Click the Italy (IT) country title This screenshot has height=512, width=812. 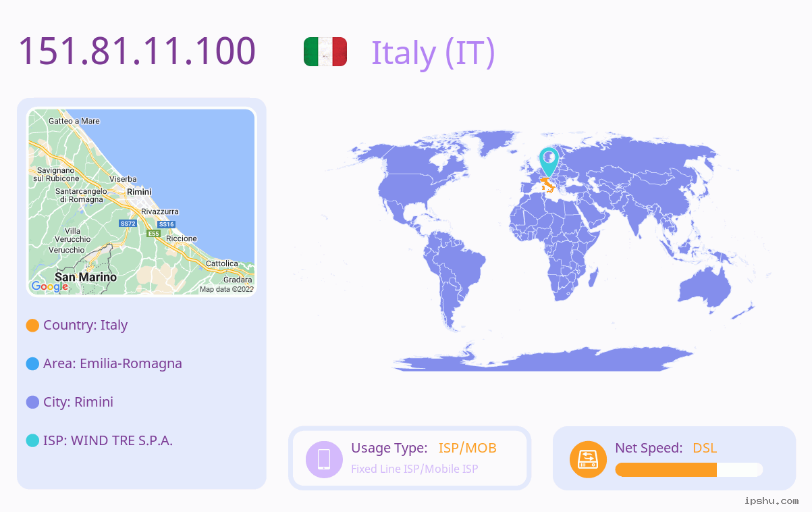[433, 52]
